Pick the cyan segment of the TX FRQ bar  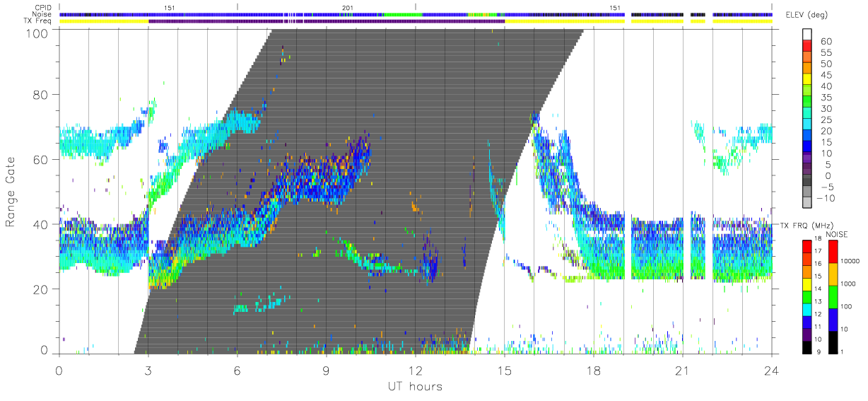[x=807, y=308]
